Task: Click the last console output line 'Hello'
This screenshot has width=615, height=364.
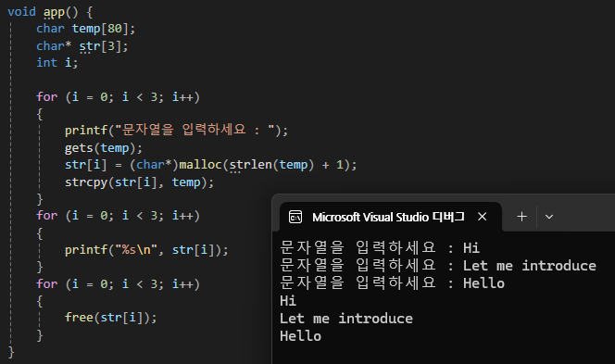Action: [300, 336]
